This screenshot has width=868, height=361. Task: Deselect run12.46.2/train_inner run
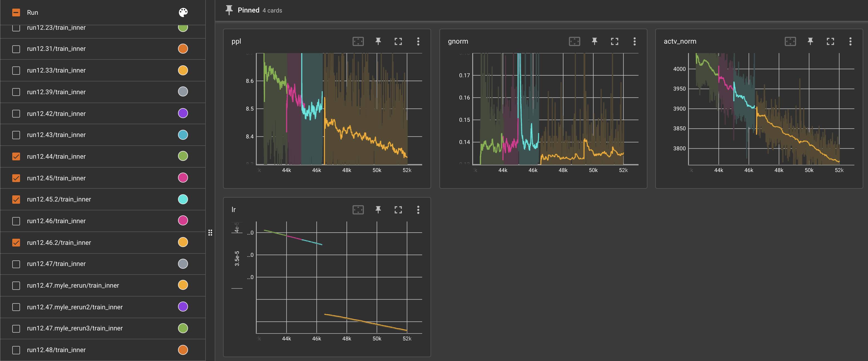16,242
